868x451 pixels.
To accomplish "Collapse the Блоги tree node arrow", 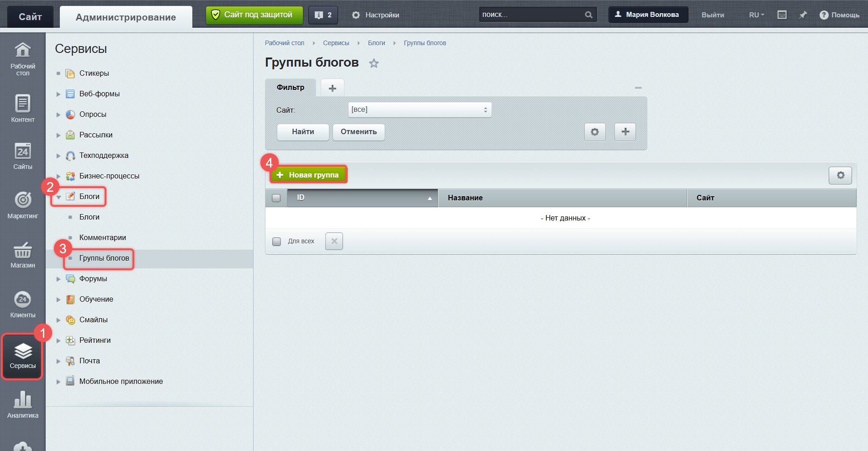I will (x=58, y=197).
